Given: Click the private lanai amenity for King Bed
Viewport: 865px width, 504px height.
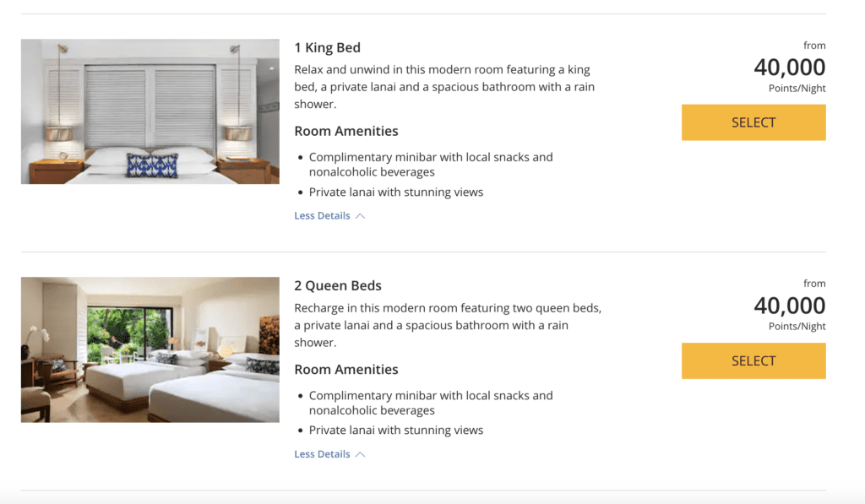Looking at the screenshot, I should [x=395, y=192].
